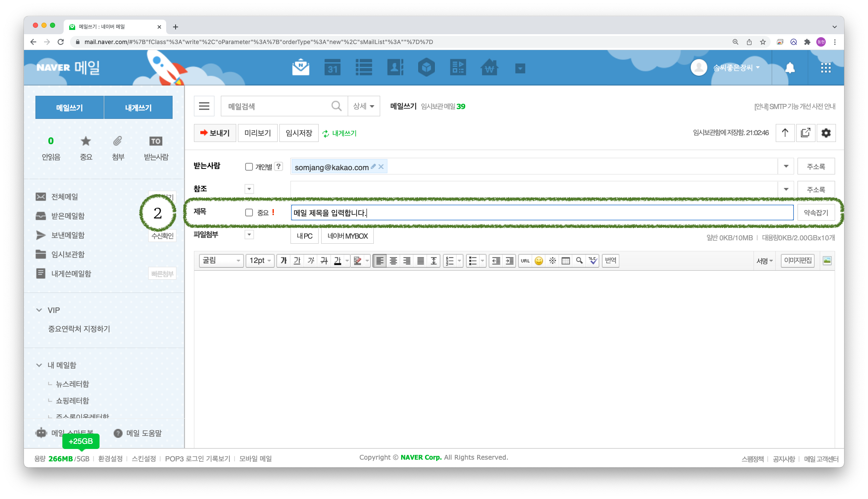Click the notification bell icon
Viewport: 868px width, 499px height.
790,68
